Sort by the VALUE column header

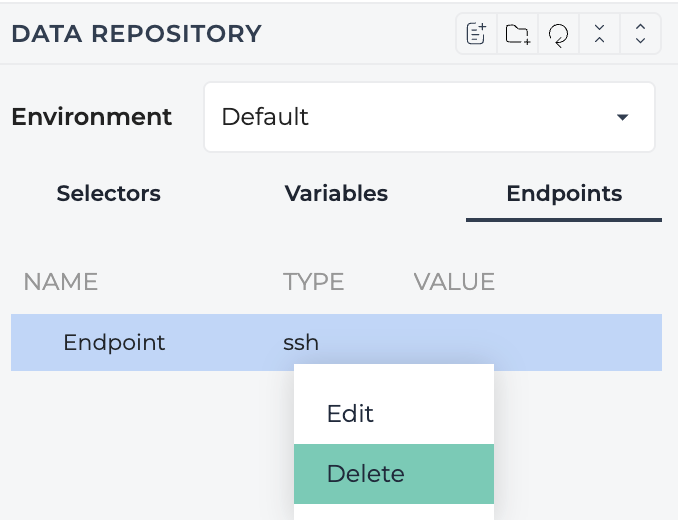(454, 282)
